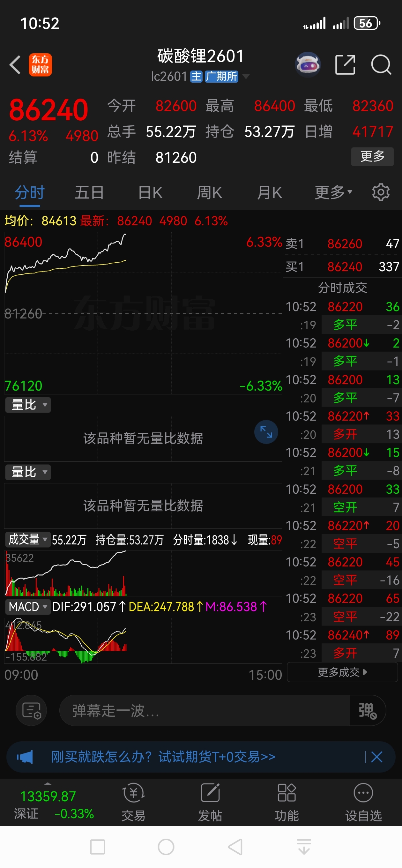Tap 昨结 81260 value
Image resolution: width=402 pixels, height=868 pixels.
[176, 157]
